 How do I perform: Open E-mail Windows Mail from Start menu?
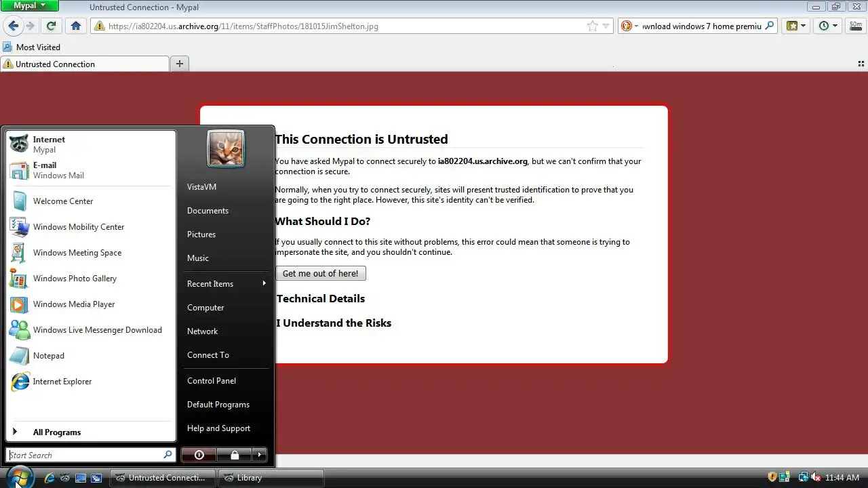coord(90,170)
